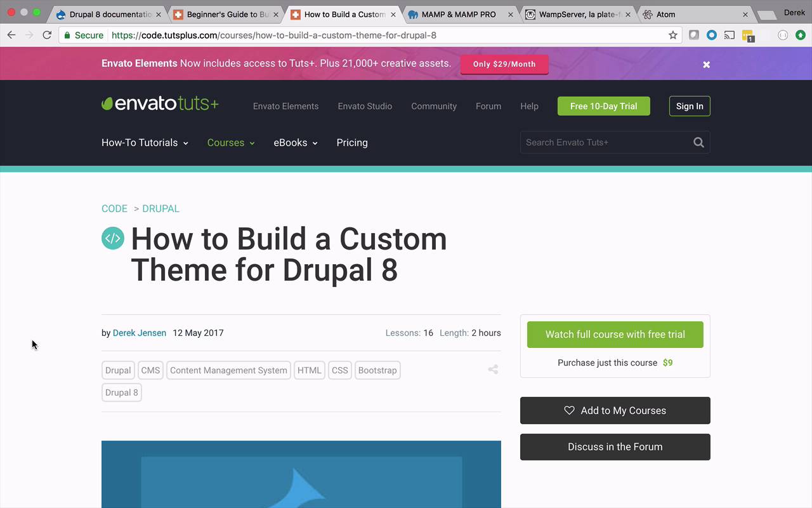Image resolution: width=812 pixels, height=508 pixels.
Task: Click the code category round icon
Action: [113, 238]
